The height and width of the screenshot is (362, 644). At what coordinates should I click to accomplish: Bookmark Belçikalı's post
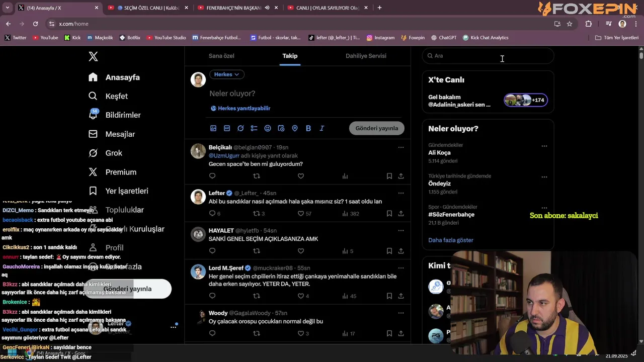[389, 176]
